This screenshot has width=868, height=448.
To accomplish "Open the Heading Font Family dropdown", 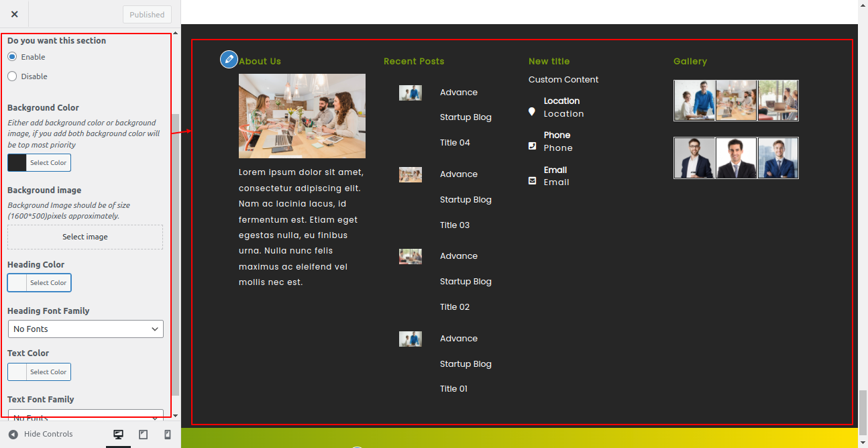I will [85, 329].
